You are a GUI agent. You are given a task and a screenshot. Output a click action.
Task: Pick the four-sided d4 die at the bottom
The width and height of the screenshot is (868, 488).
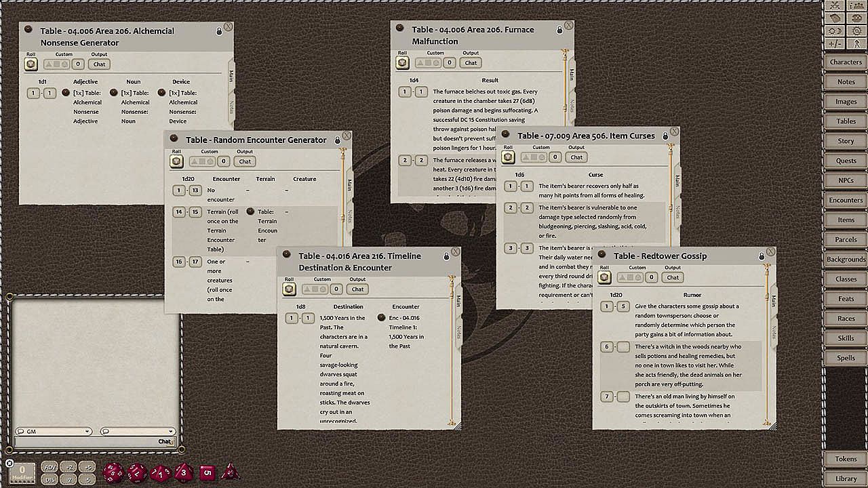point(230,472)
